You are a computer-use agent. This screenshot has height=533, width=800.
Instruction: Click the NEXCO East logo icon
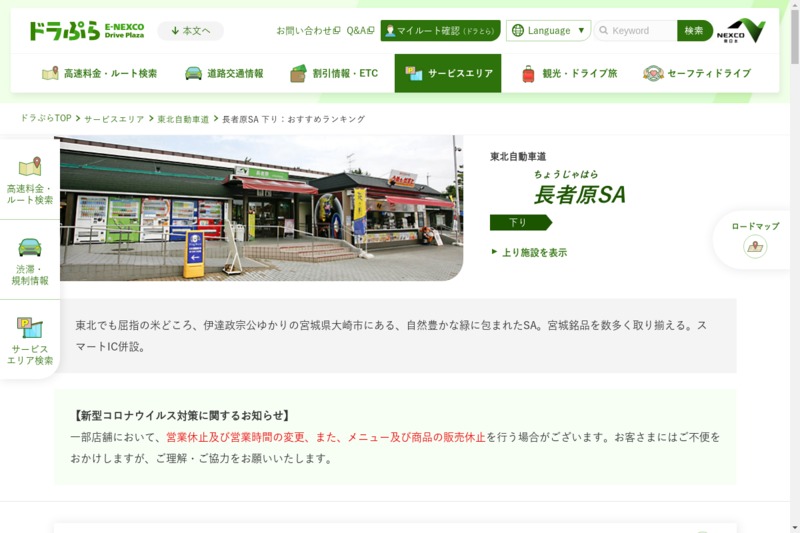tap(741, 31)
